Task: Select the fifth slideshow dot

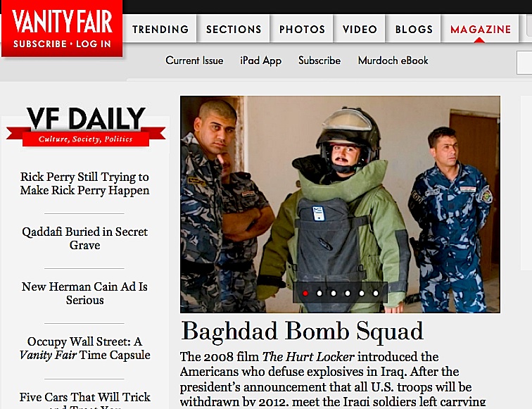Action: 362,294
